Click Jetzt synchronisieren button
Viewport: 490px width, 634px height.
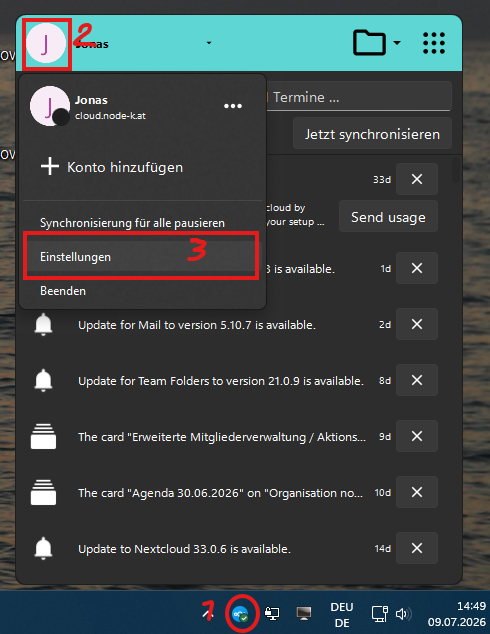(x=372, y=134)
